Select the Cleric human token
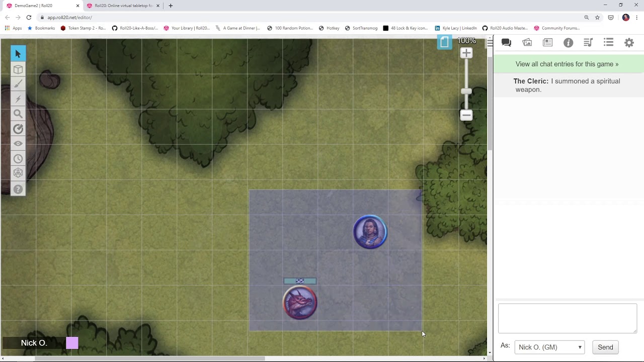 [370, 232]
